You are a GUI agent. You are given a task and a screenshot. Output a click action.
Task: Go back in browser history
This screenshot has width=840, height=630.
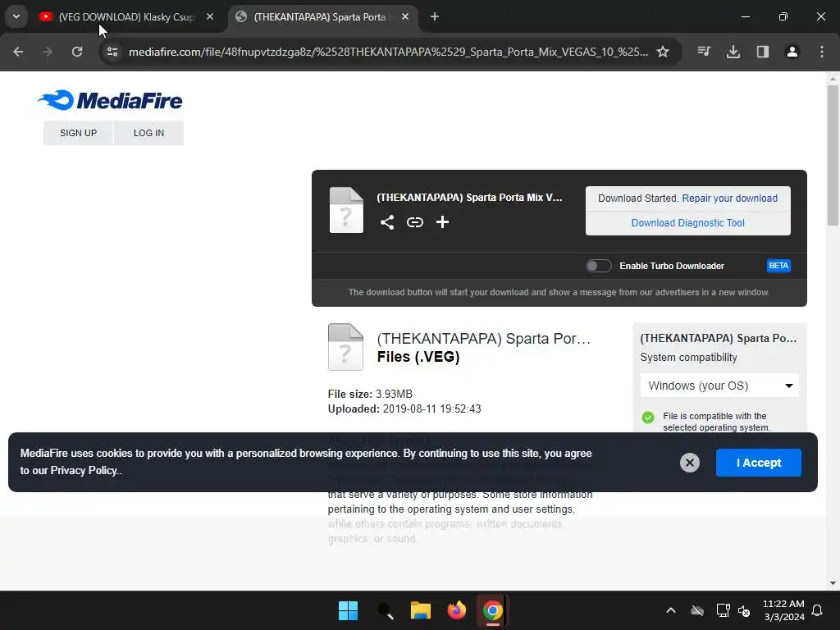(18, 52)
